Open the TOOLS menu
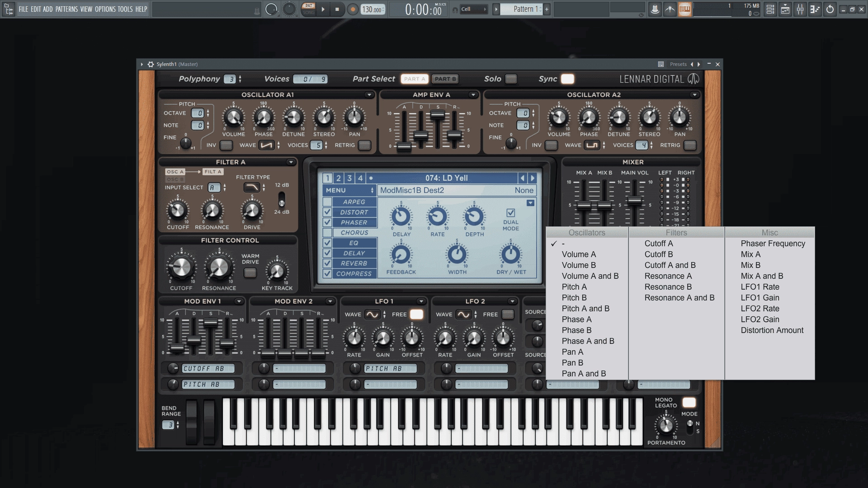 125,9
